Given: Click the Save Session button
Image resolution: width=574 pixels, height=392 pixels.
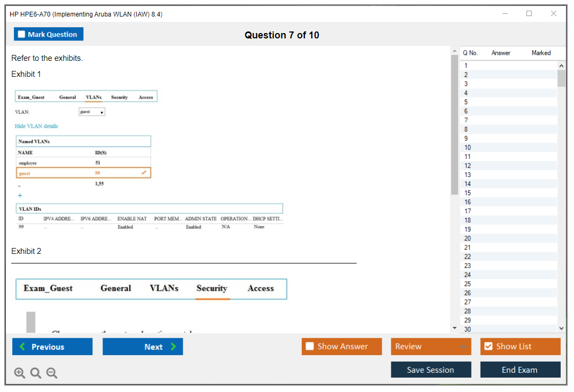Looking at the screenshot, I should click(x=430, y=370).
